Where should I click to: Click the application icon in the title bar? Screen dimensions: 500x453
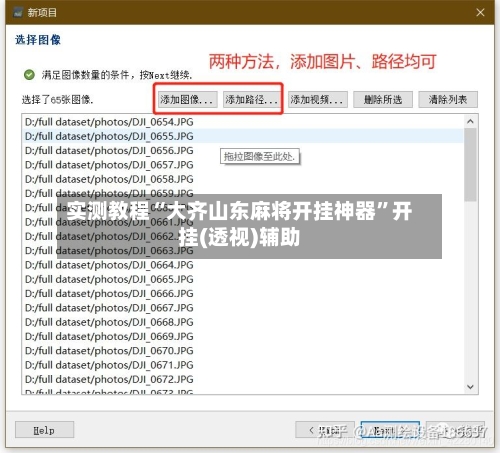(x=18, y=13)
